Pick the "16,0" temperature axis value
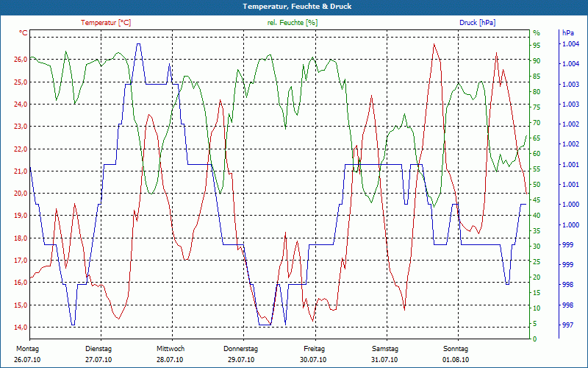This screenshot has height=368, width=588. [x=21, y=283]
